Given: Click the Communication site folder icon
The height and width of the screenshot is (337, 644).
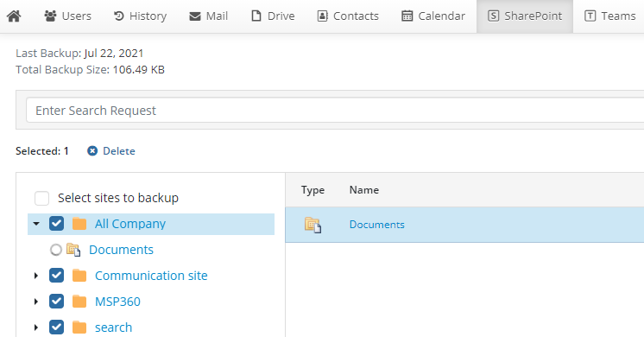Looking at the screenshot, I should pos(79,276).
